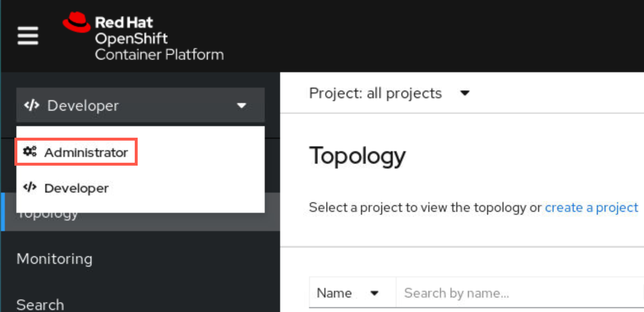
Task: Select Developer from perspective menu
Action: pos(141,188)
